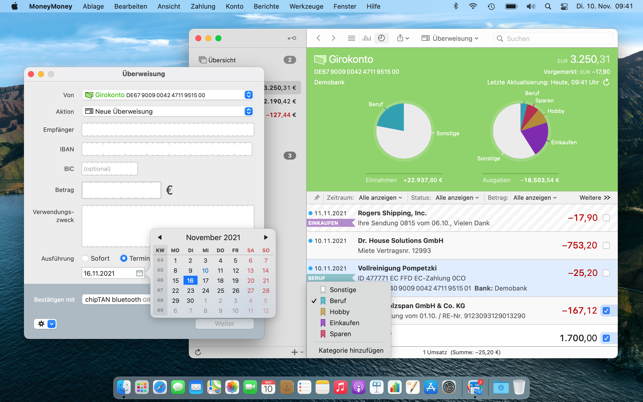Uncheck the checkbox for the 1.700,00 transaction
643x402 pixels.
606,338
